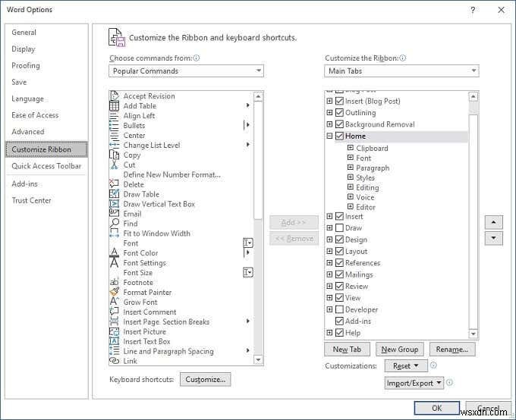Open keyboard shortcuts Customize button
This screenshot has width=516, height=420.
pyautogui.click(x=206, y=380)
